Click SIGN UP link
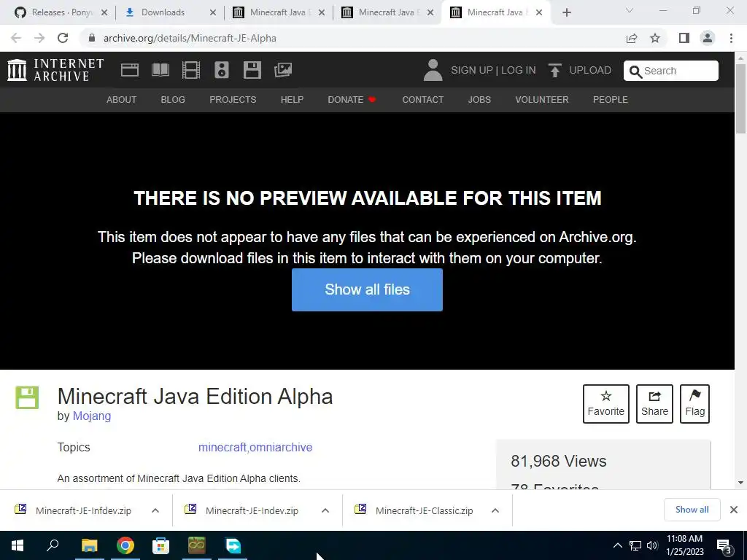Viewport: 747px width, 560px height. point(472,70)
